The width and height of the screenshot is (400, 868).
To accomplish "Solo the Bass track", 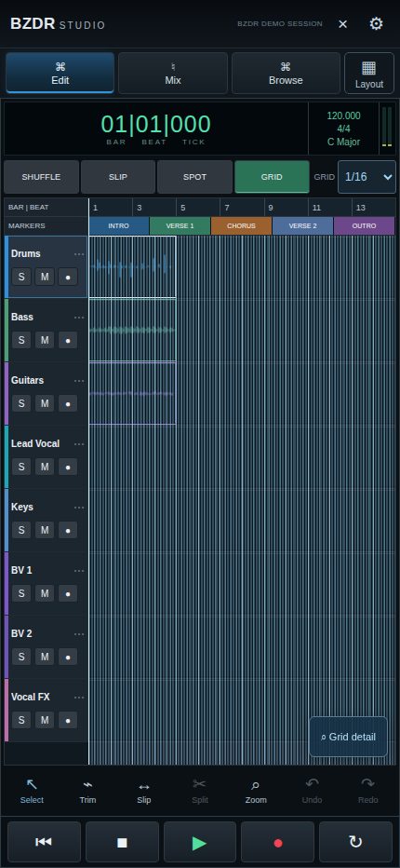I will [21, 340].
